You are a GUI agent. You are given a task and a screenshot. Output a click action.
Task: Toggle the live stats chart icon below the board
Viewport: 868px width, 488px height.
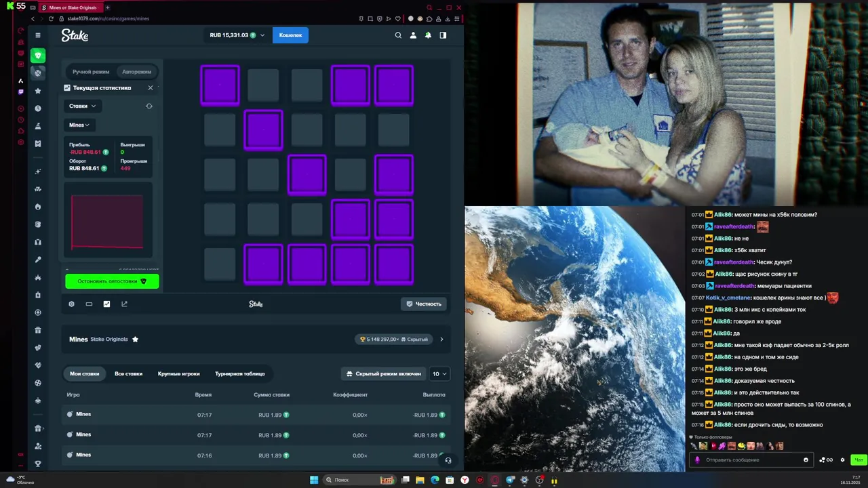pyautogui.click(x=106, y=304)
